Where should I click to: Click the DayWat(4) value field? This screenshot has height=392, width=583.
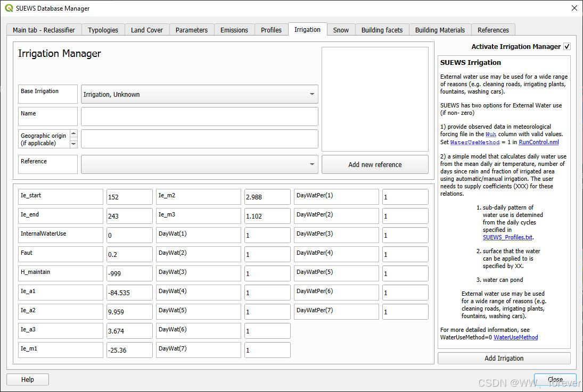tap(267, 293)
